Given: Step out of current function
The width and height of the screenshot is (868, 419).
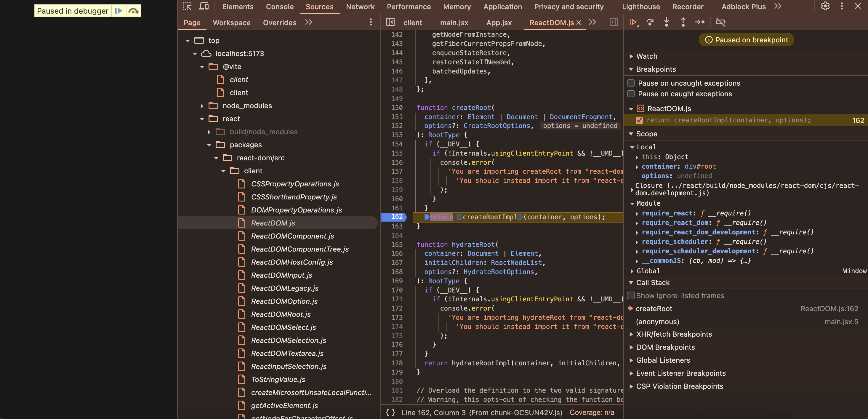Looking at the screenshot, I should click(683, 22).
